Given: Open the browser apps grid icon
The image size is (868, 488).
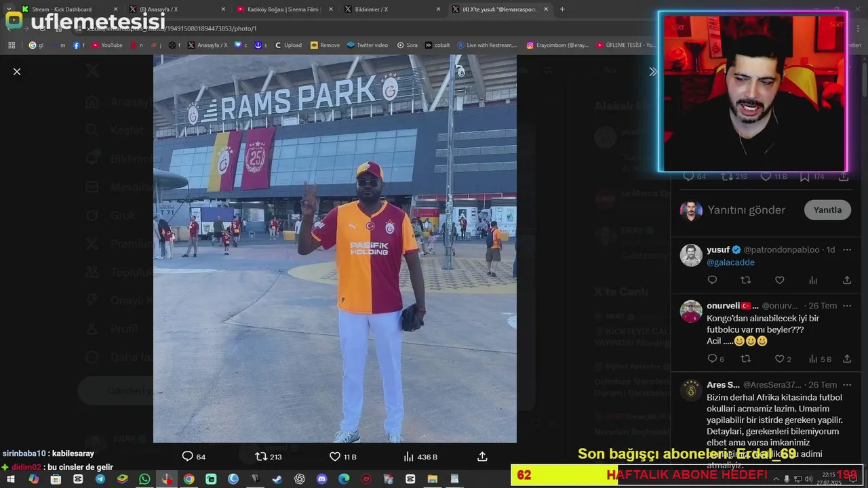Looking at the screenshot, I should tap(12, 45).
